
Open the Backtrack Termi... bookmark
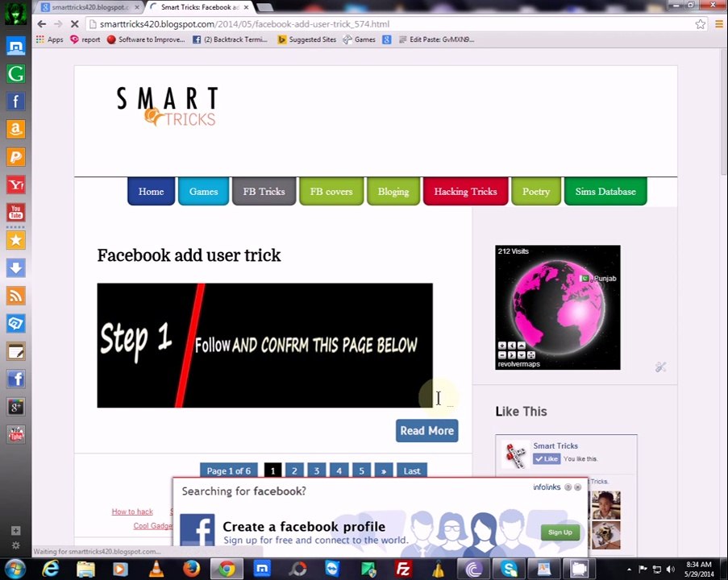coord(231,39)
